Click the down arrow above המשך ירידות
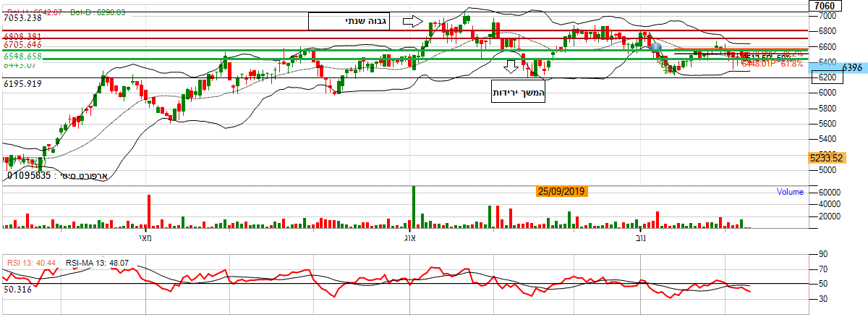Viewport: 868px width, 320px height. coord(512,67)
